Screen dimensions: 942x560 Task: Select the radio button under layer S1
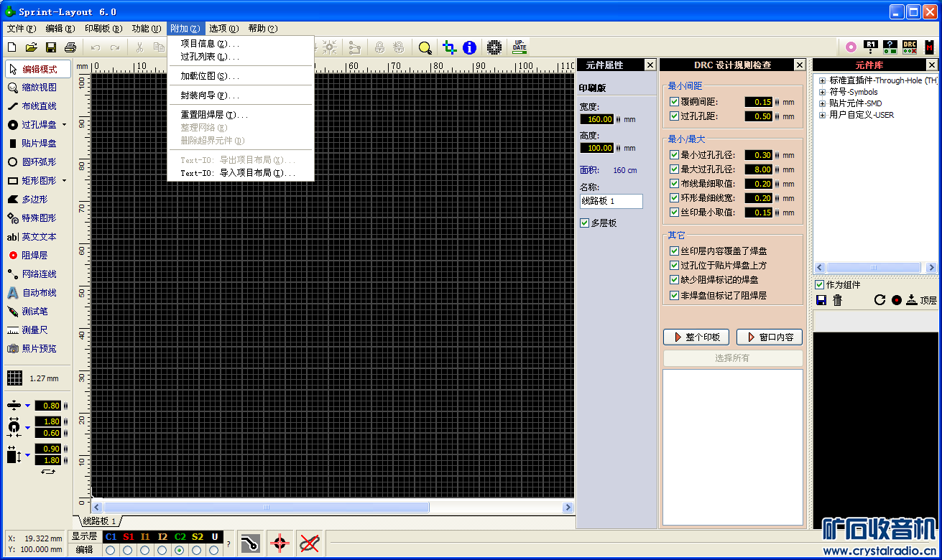(128, 550)
